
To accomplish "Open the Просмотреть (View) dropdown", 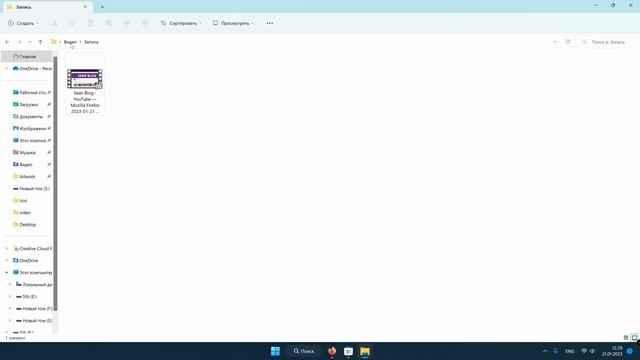I will point(233,23).
